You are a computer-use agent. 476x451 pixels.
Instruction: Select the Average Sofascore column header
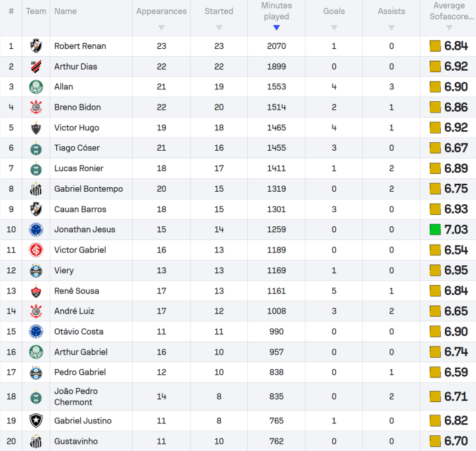point(451,11)
